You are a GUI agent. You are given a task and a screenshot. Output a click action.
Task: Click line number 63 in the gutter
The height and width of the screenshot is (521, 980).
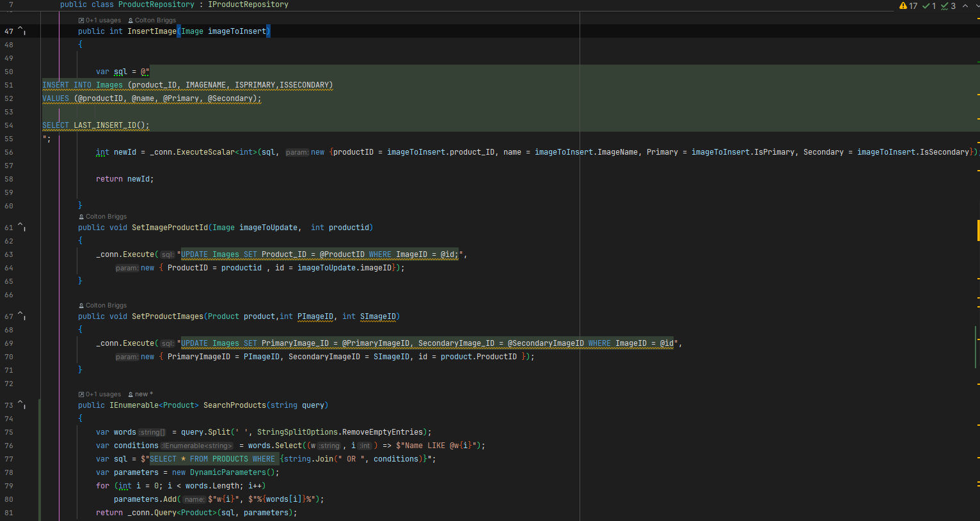click(9, 254)
